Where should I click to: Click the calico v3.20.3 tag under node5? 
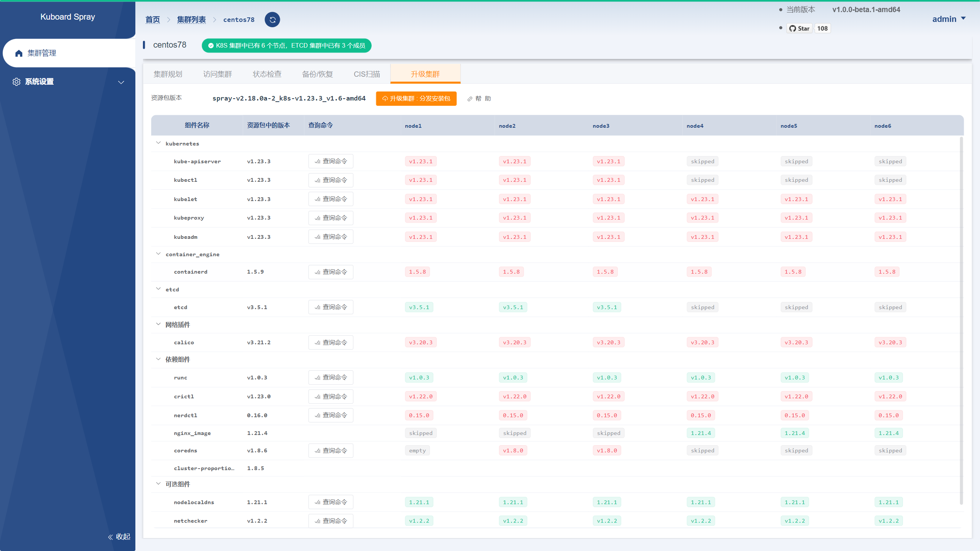(796, 343)
